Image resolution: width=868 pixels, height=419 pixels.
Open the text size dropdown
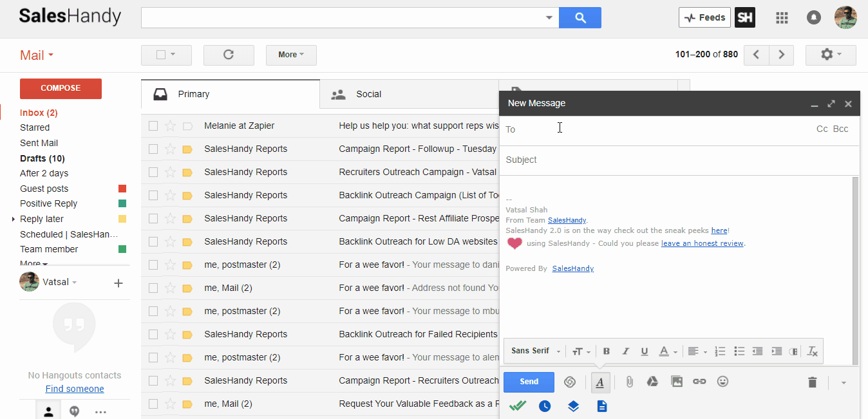(x=581, y=351)
